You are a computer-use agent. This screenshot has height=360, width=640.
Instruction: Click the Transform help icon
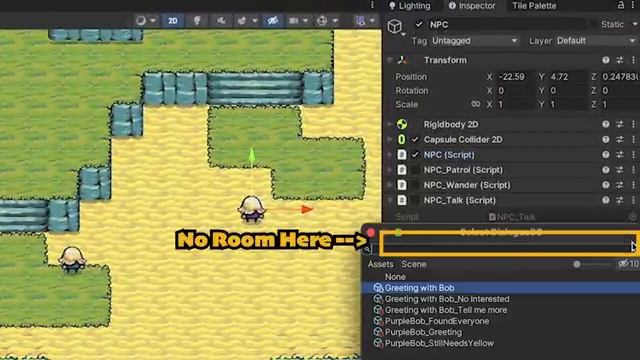pos(606,60)
